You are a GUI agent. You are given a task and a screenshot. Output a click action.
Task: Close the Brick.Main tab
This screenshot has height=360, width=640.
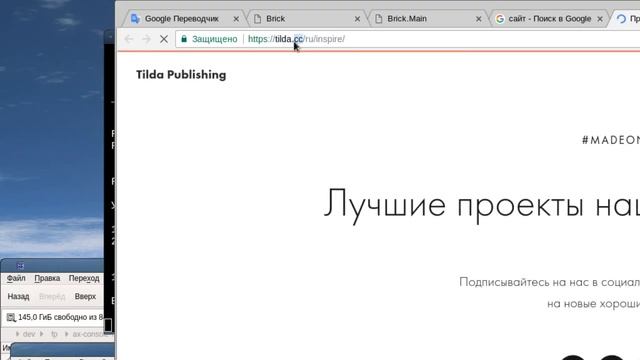tap(478, 19)
